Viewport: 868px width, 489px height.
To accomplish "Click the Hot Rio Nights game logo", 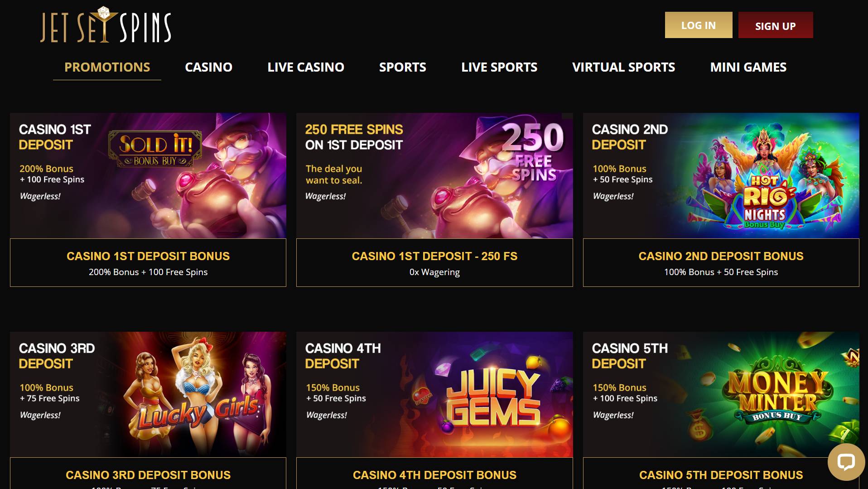I will 766,202.
